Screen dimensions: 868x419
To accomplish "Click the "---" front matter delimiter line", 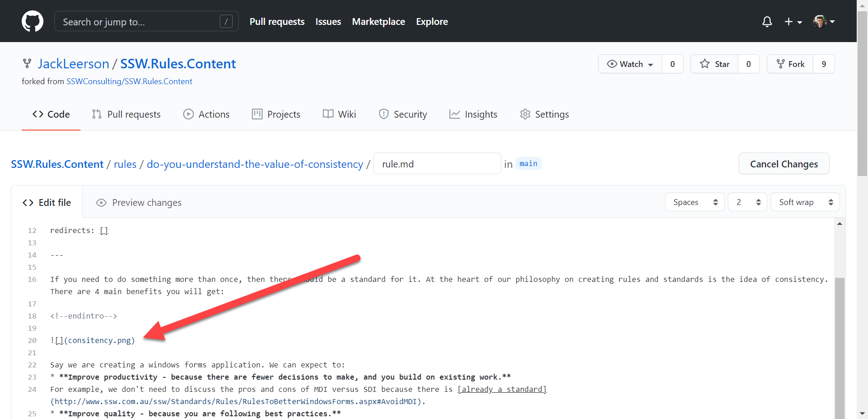I will coord(57,255).
